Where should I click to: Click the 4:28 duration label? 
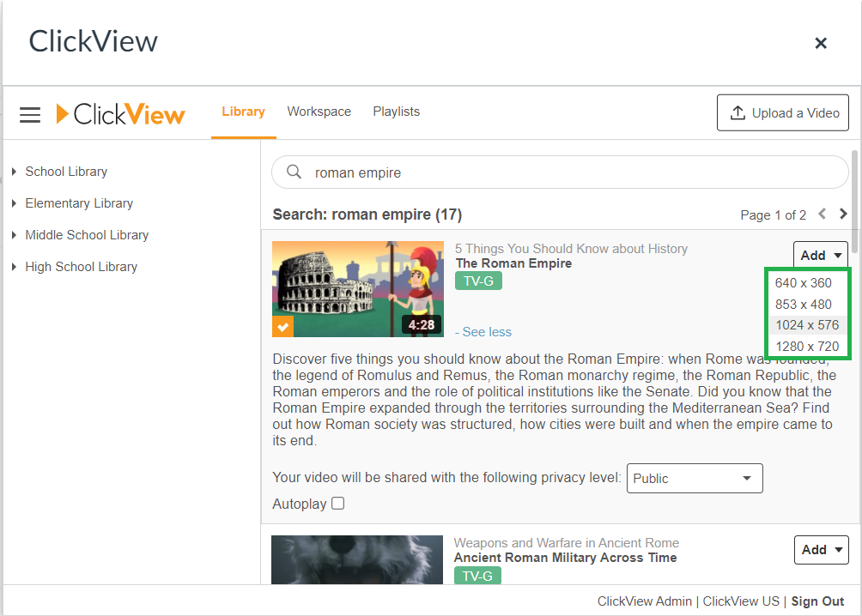[x=421, y=325]
